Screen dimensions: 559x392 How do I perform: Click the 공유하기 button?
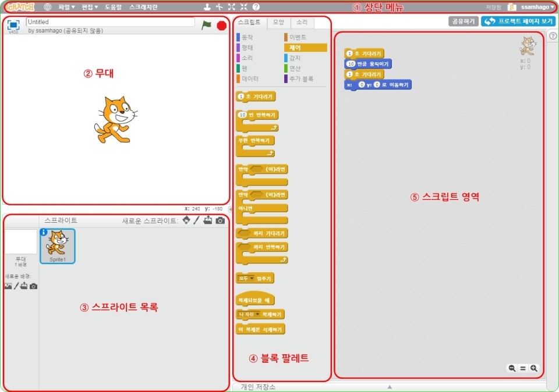[463, 22]
